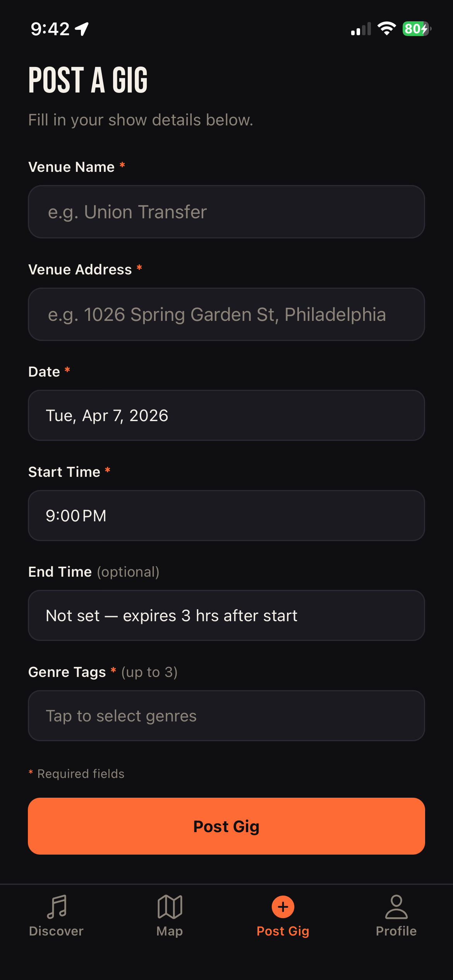Focus the Venue Address input field
The height and width of the screenshot is (980, 453).
click(226, 314)
